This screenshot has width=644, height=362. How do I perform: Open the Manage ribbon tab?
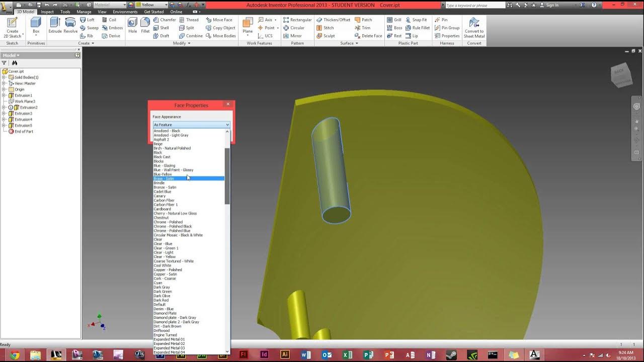click(x=84, y=12)
